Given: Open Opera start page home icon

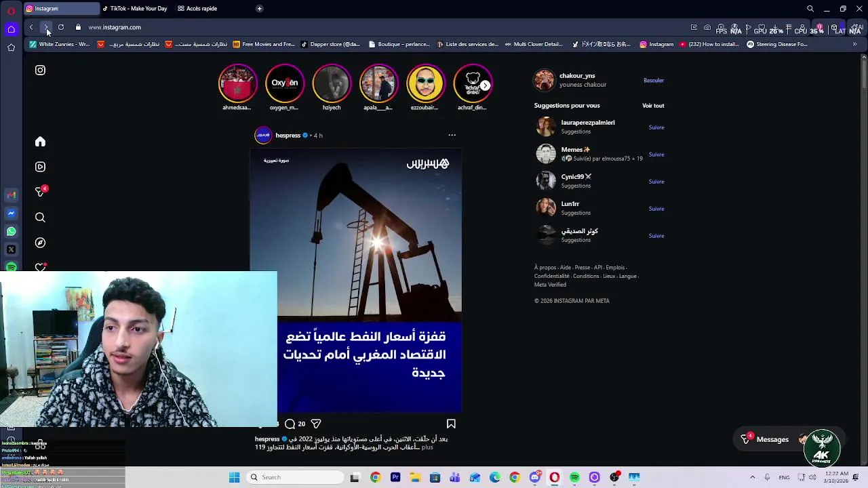Looking at the screenshot, I should (x=11, y=29).
